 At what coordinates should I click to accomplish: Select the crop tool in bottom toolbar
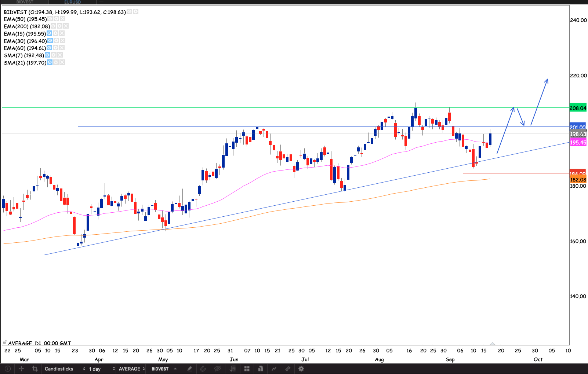(35, 369)
